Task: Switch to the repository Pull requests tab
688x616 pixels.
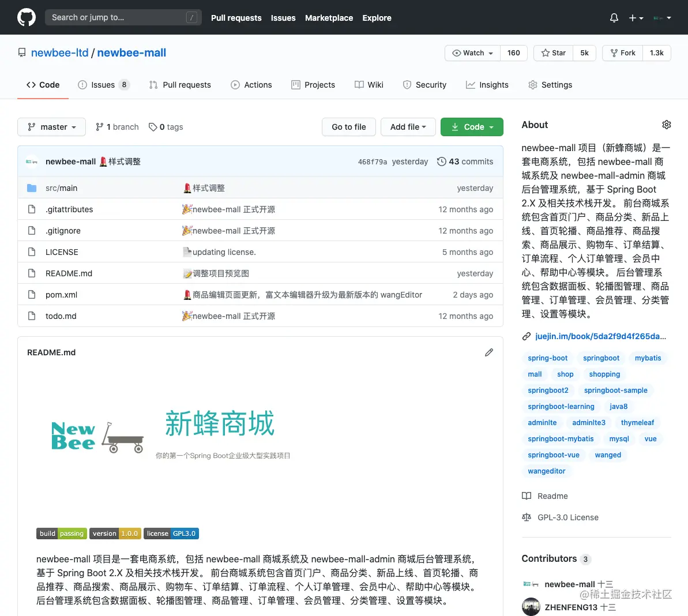Action: click(180, 85)
